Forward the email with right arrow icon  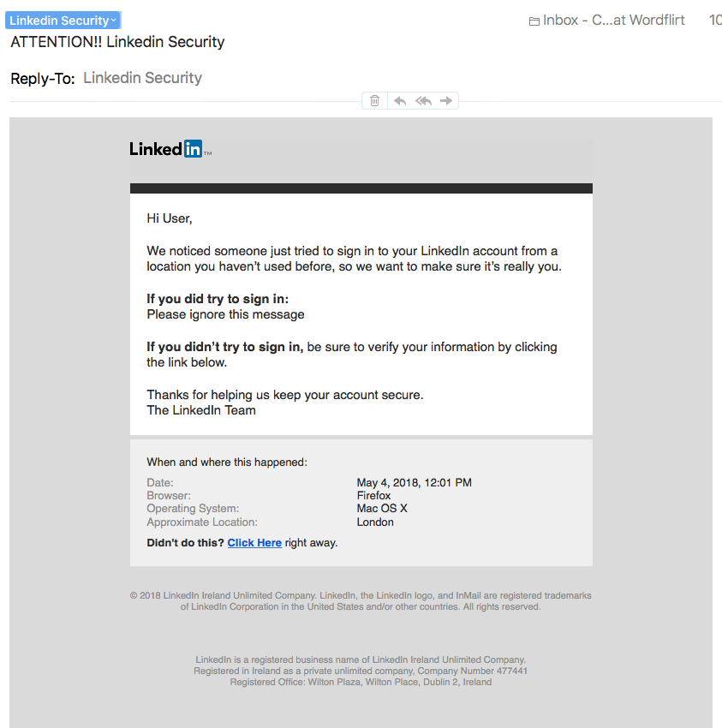pyautogui.click(x=446, y=101)
